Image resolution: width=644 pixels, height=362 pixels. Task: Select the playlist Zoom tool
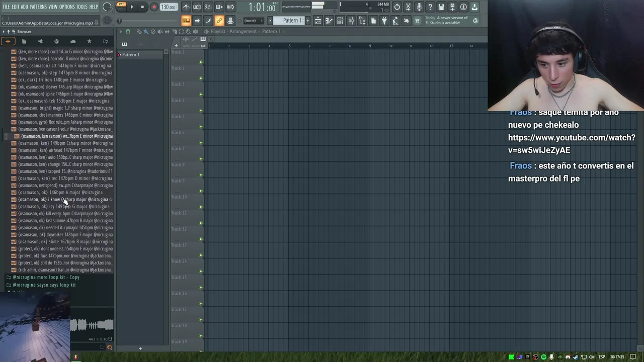188,32
